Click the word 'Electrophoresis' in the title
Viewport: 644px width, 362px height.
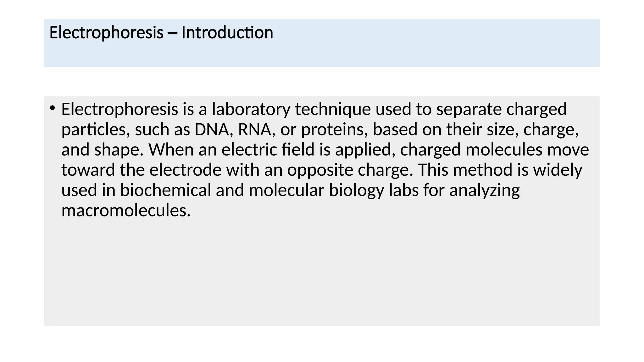click(x=106, y=33)
